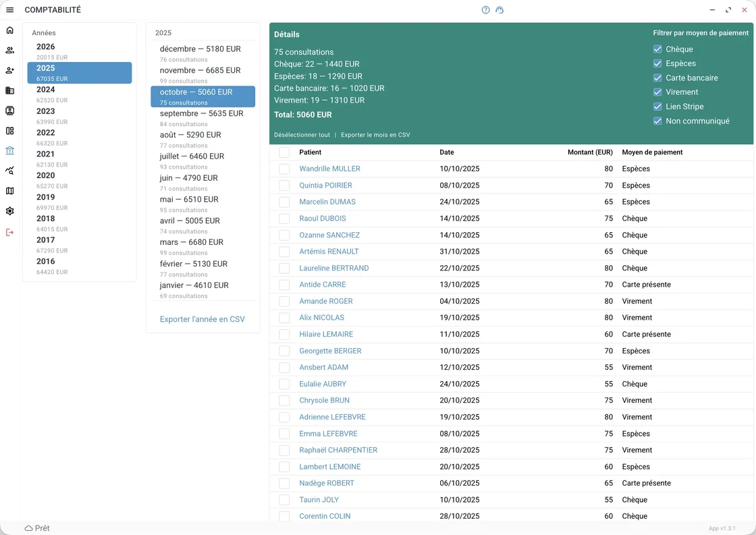
Task: Go to the home icon in sidebar
Action: 9,30
